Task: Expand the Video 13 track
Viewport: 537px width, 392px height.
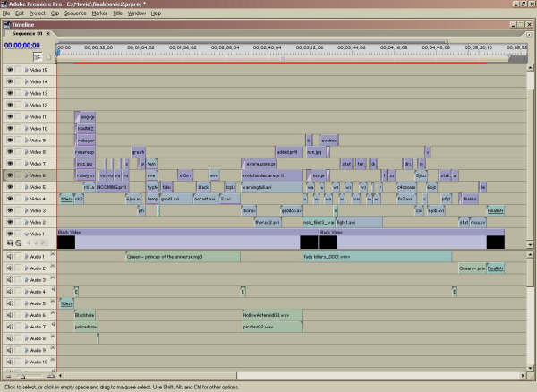Action: tap(26, 93)
